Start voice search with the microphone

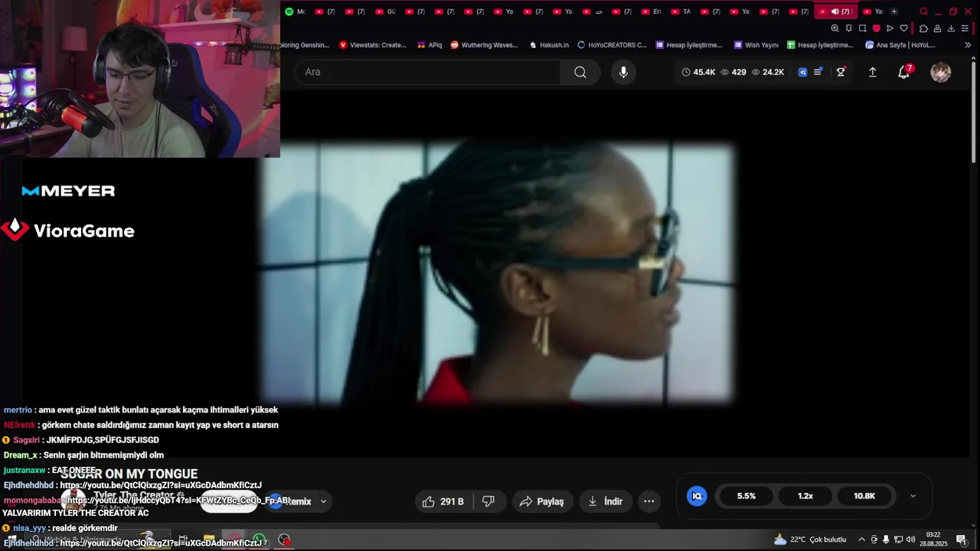623,72
